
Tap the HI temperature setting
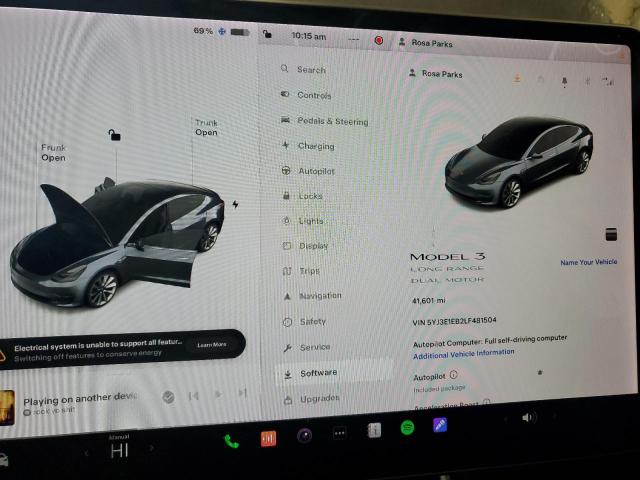[x=119, y=450]
